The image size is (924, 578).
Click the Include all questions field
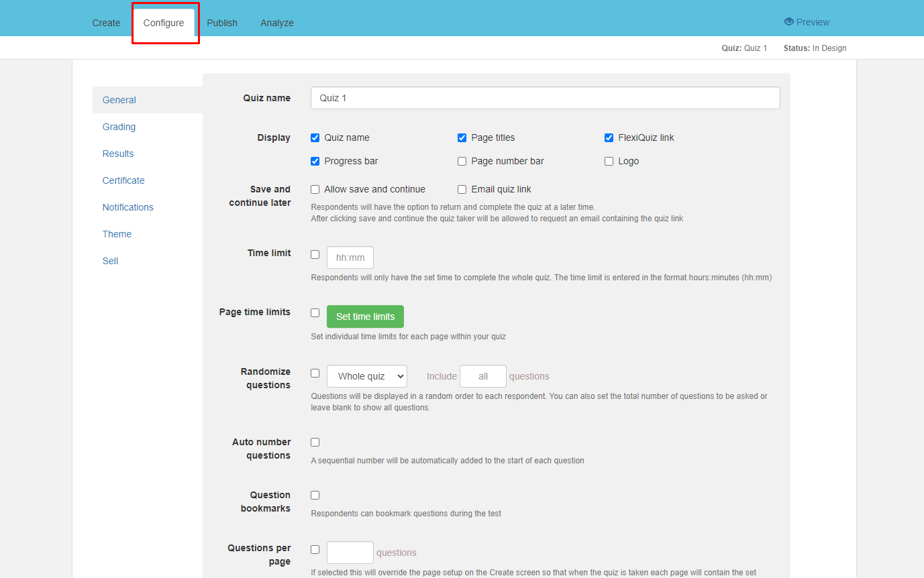(483, 376)
